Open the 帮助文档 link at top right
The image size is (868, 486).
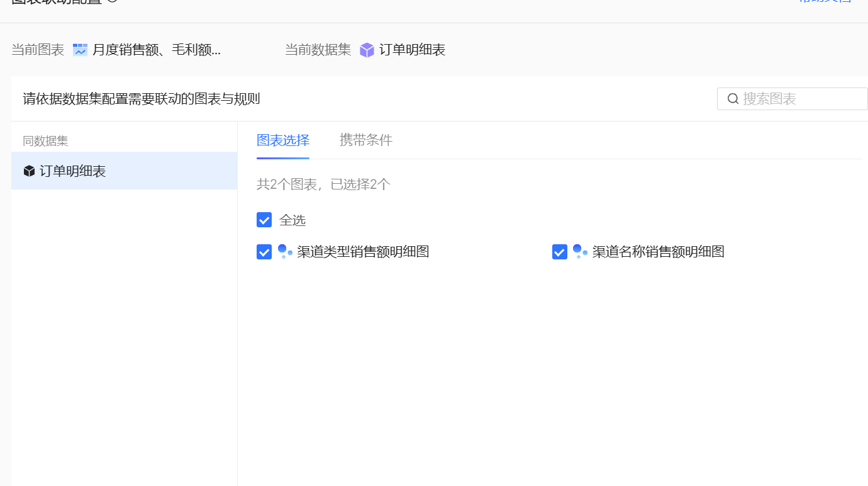(824, 2)
